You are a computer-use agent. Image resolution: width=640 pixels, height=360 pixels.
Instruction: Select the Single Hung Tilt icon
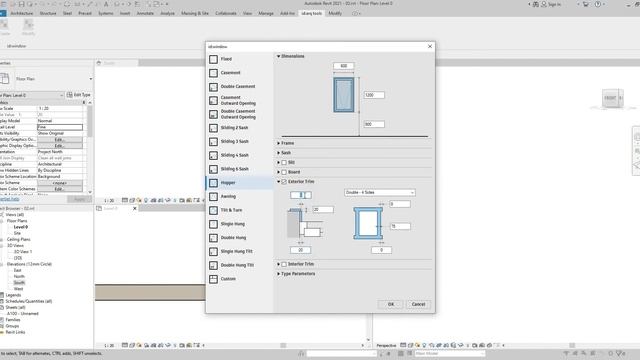coord(213,251)
